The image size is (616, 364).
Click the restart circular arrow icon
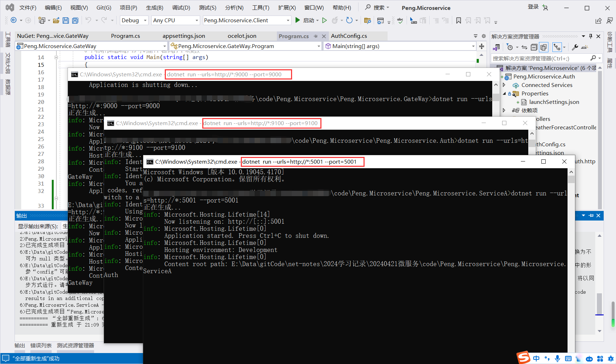pos(349,20)
